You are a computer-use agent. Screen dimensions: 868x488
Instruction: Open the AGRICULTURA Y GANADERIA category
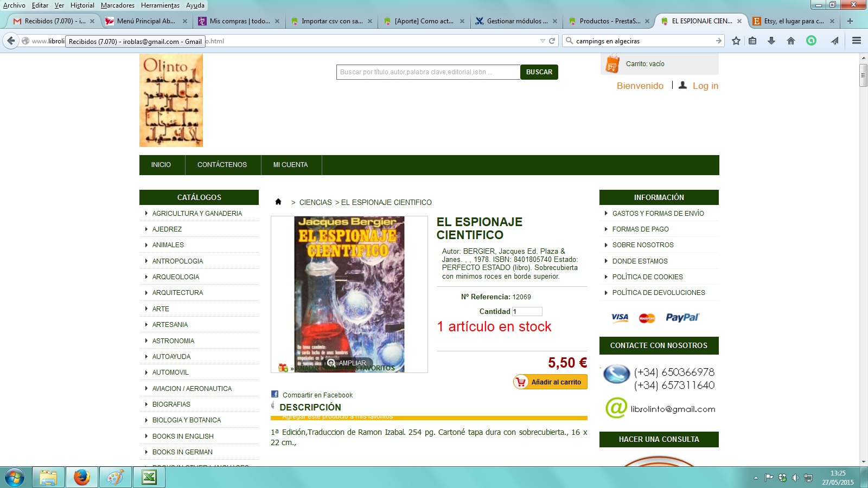pos(197,214)
